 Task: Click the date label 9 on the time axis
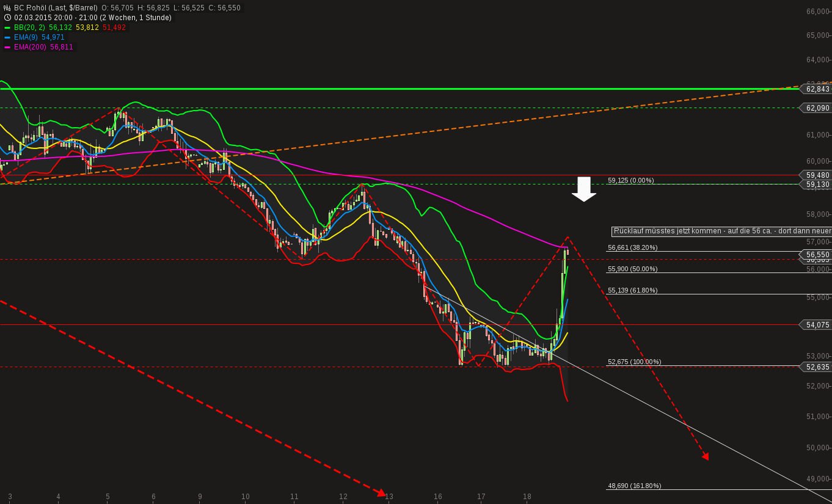pyautogui.click(x=200, y=497)
